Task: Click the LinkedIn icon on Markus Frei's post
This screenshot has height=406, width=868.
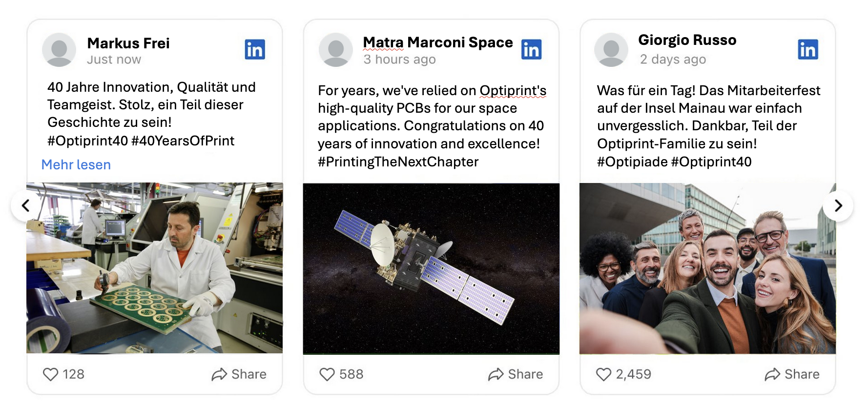Action: pyautogui.click(x=254, y=49)
